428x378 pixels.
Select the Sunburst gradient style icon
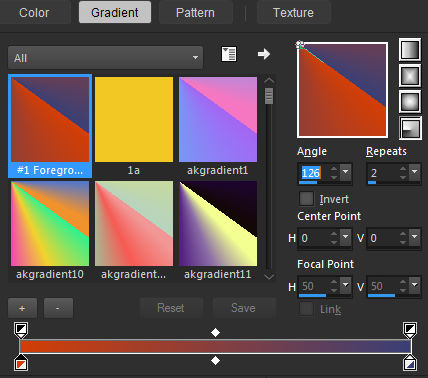pos(410,102)
